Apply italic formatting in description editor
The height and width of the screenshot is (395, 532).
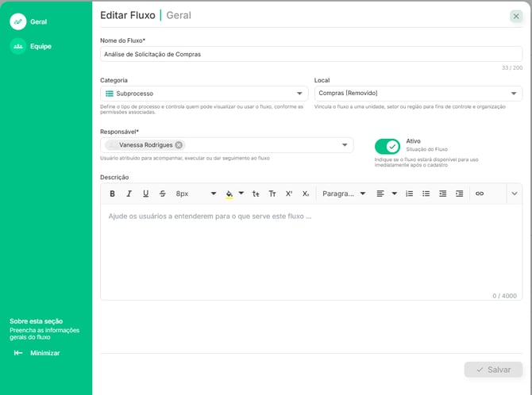[x=129, y=194]
